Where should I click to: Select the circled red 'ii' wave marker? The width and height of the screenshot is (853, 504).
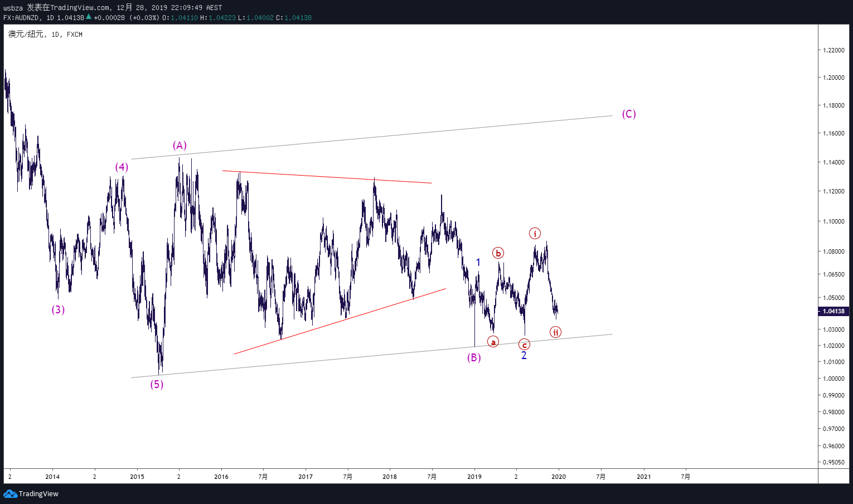(555, 332)
